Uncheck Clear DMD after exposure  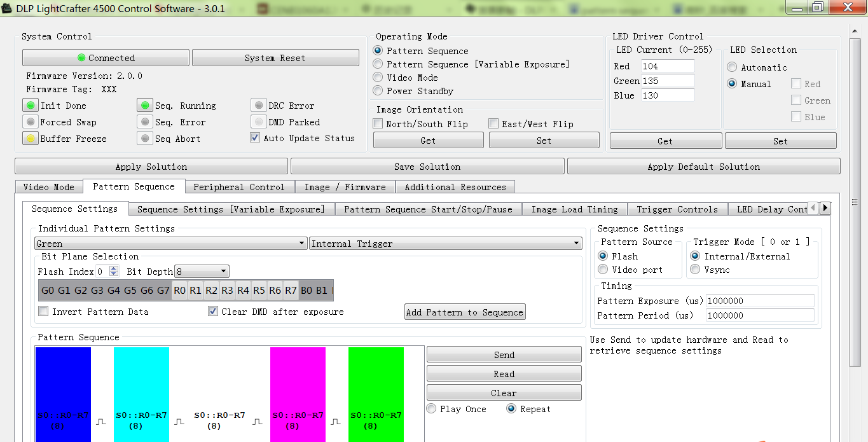(x=213, y=312)
